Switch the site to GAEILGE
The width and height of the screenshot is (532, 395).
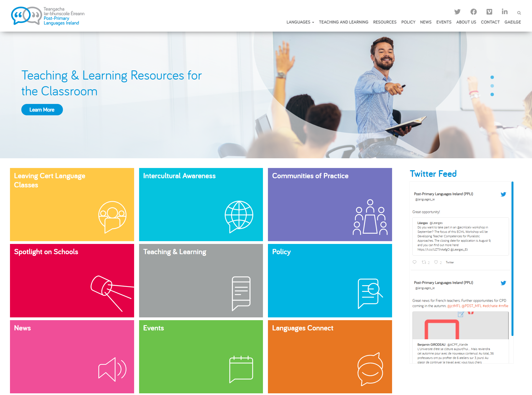coord(512,22)
